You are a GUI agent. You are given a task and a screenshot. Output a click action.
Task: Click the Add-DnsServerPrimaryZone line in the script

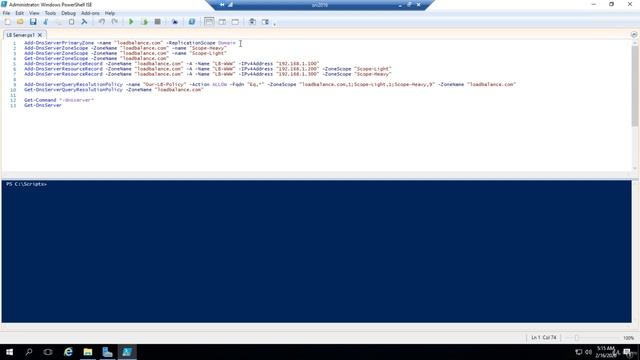[130, 43]
